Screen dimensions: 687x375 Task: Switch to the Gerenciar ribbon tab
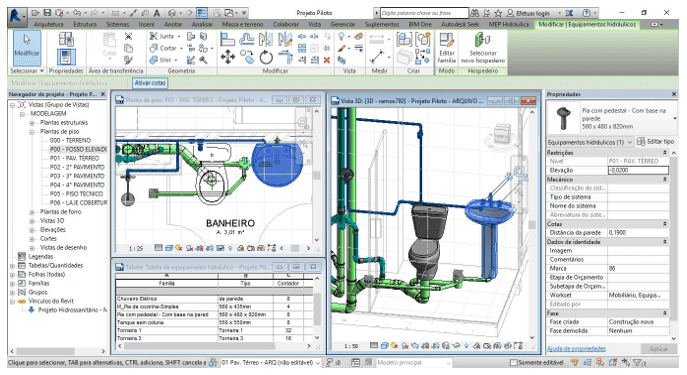(343, 25)
